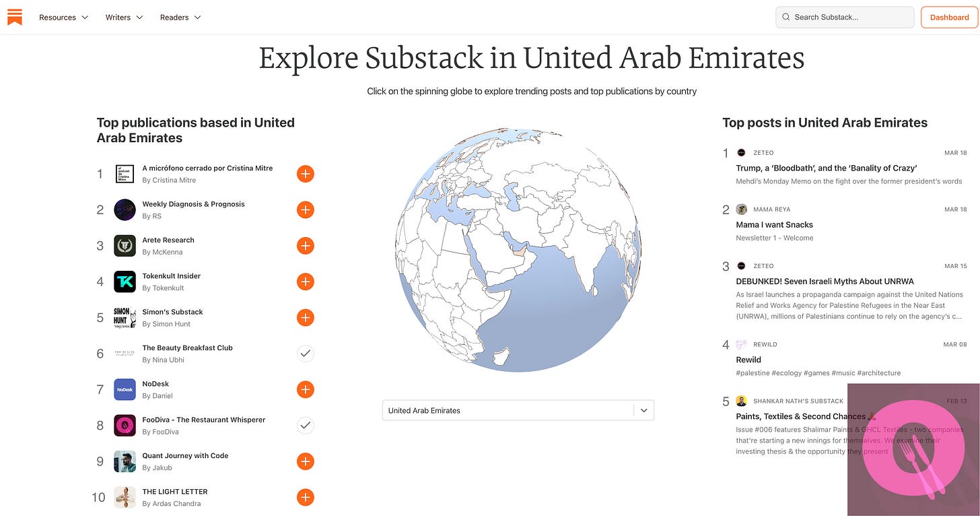Open the Resources menu

tap(63, 18)
